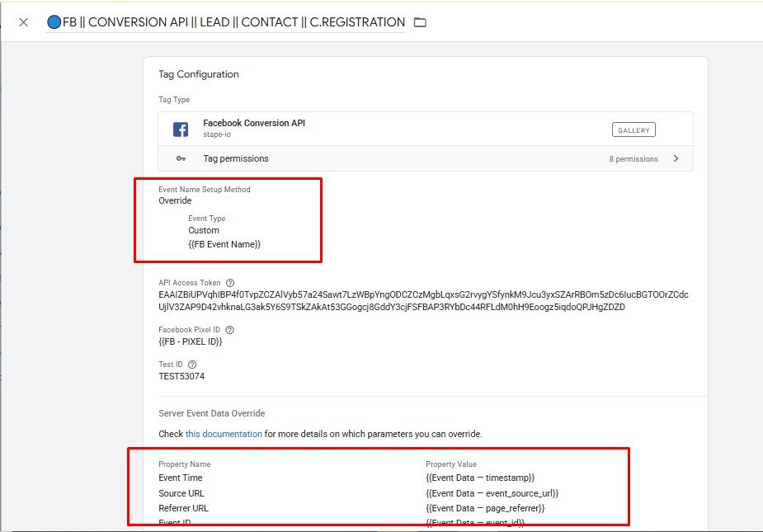This screenshot has width=763, height=532.
Task: Open 'this documentation' link
Action: (x=224, y=434)
